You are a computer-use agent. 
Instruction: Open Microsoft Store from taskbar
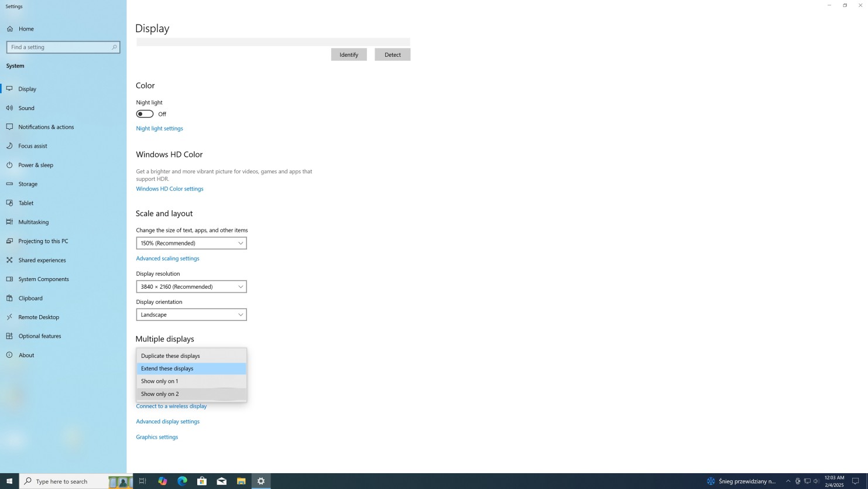tap(202, 481)
